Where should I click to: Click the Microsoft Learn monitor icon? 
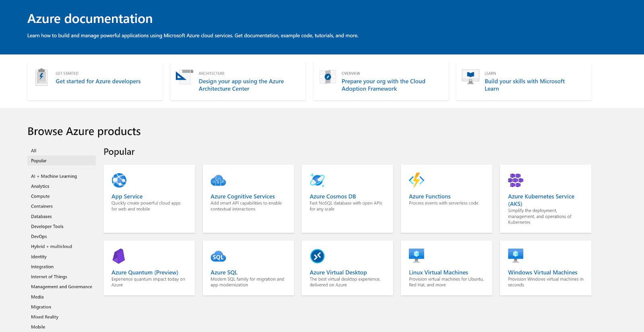471,77
